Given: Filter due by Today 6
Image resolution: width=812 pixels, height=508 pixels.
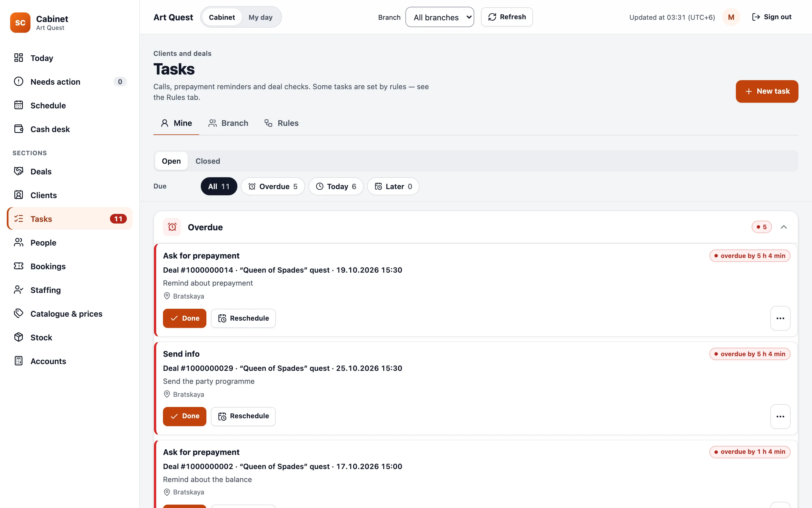Looking at the screenshot, I should (336, 186).
